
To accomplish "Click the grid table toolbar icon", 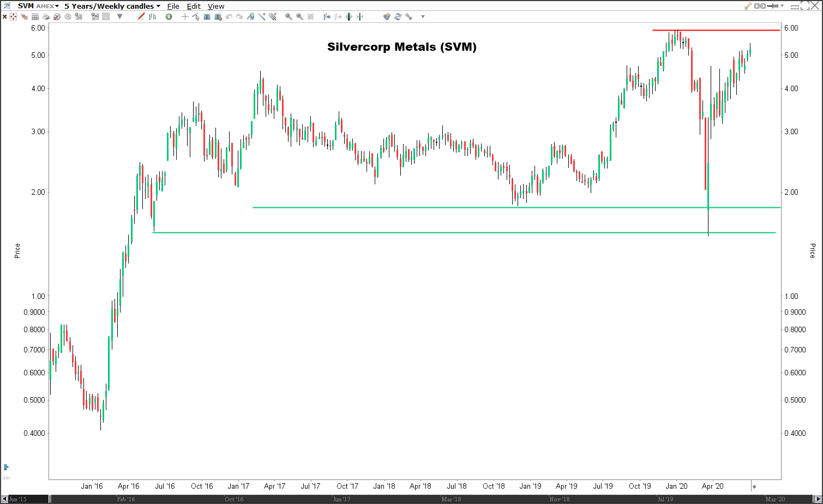I will click(x=35, y=17).
